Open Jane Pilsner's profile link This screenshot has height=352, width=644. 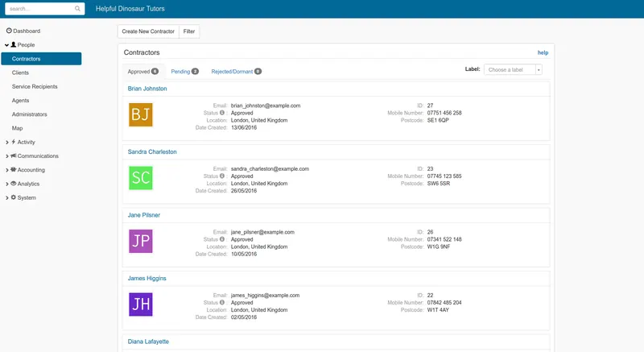click(x=144, y=215)
